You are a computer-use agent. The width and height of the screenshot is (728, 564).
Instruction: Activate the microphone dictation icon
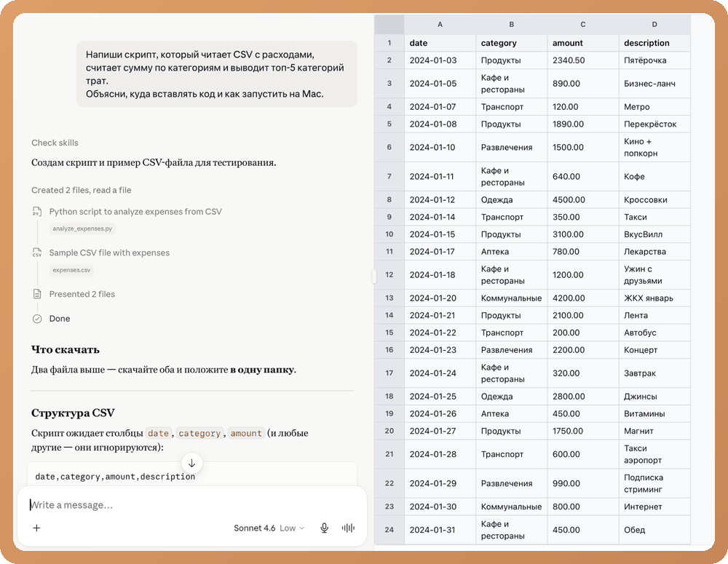[x=325, y=528]
